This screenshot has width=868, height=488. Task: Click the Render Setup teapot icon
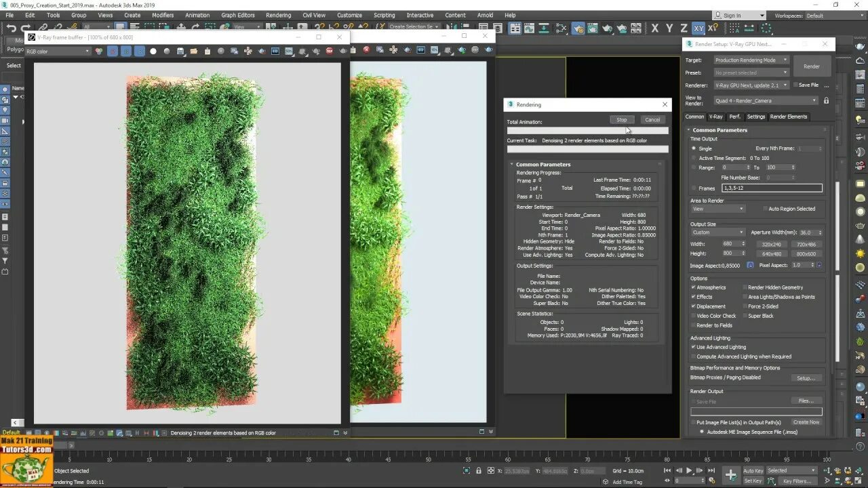[x=578, y=28]
